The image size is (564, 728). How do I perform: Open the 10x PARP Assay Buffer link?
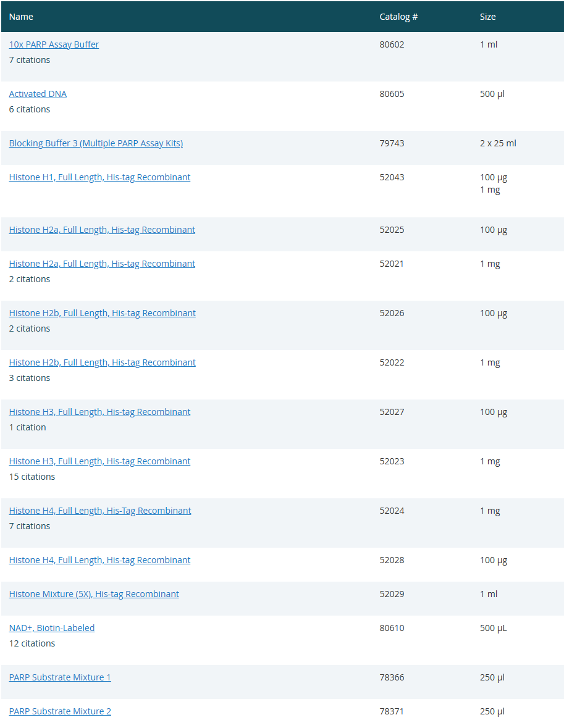point(54,44)
